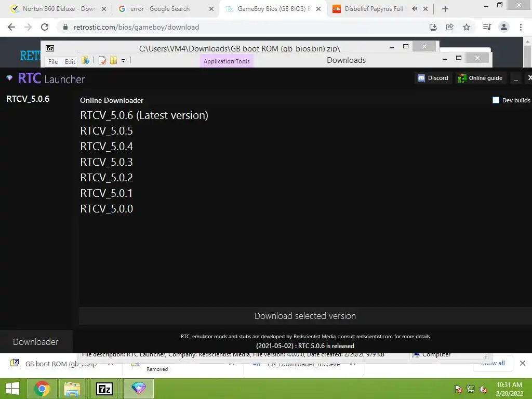
Task: Click properties icon in Downloads quick access toolbar
Action: click(x=102, y=60)
